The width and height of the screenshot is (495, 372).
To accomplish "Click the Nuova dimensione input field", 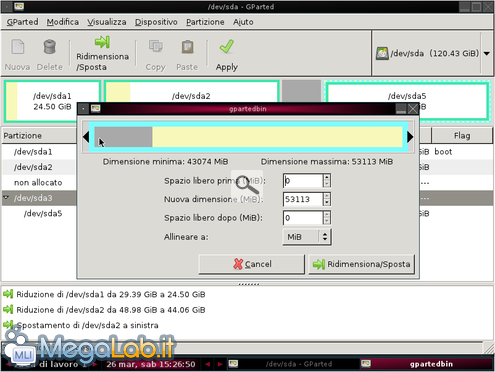I will [303, 199].
